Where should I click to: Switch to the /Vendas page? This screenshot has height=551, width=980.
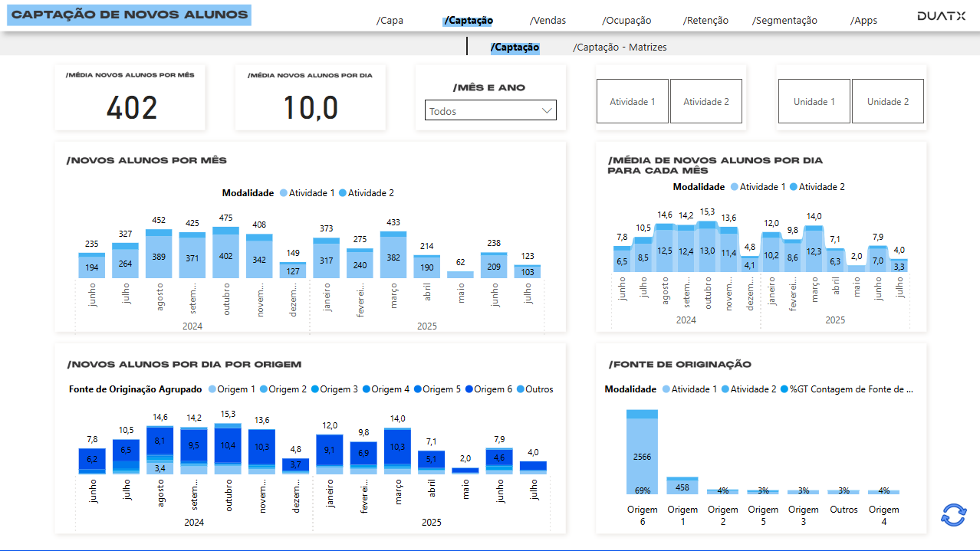click(x=547, y=21)
